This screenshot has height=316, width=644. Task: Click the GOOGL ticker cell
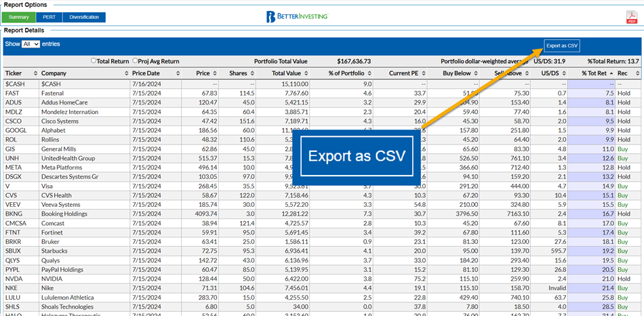tap(21, 130)
